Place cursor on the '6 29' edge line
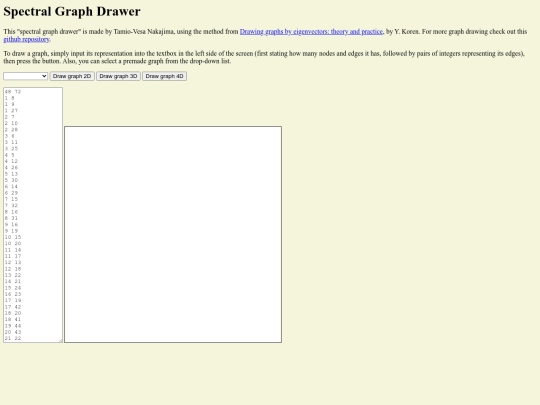 (11, 193)
